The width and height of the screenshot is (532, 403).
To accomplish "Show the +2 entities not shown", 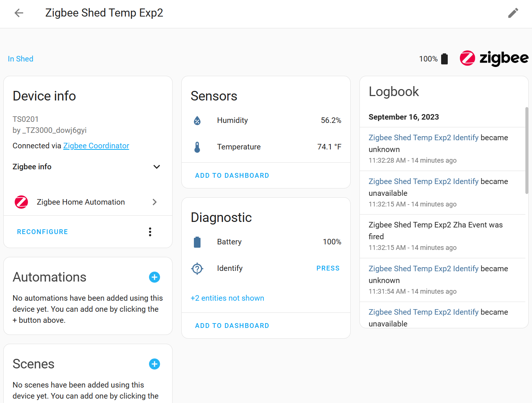I will click(227, 298).
